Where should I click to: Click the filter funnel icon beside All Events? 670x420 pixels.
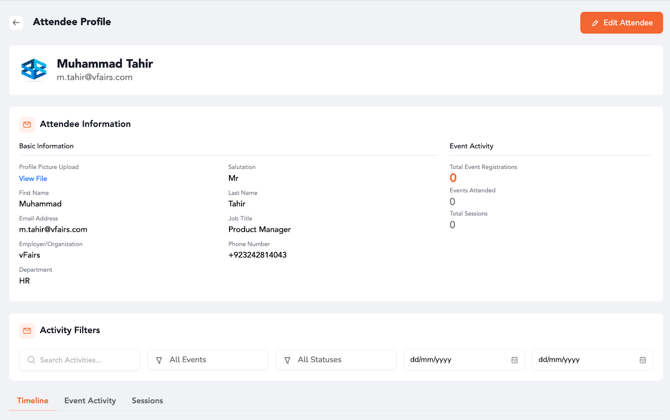[159, 360]
